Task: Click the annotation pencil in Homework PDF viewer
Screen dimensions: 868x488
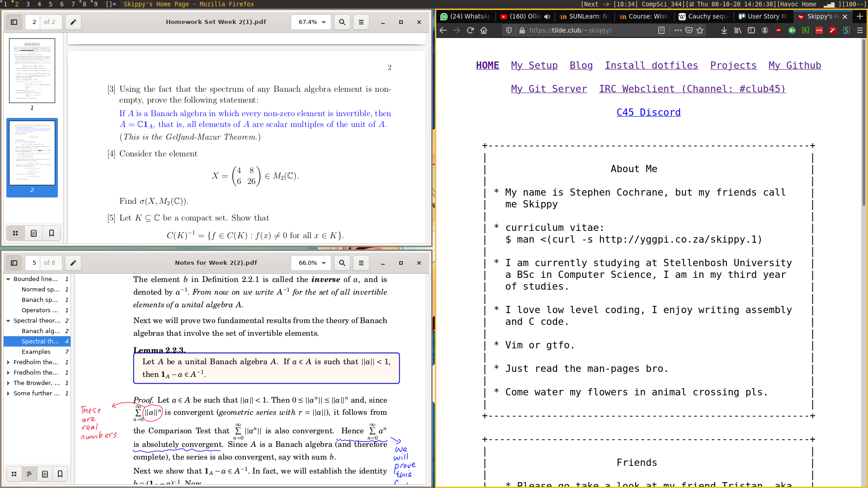Action: (x=73, y=22)
